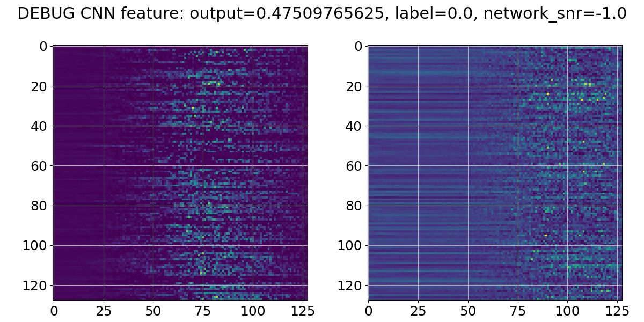Click x-axis tick label "50" of right heatmap

468,310
